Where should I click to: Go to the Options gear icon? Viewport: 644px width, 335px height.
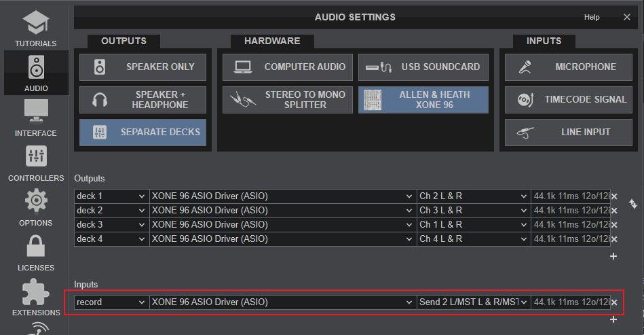35,207
